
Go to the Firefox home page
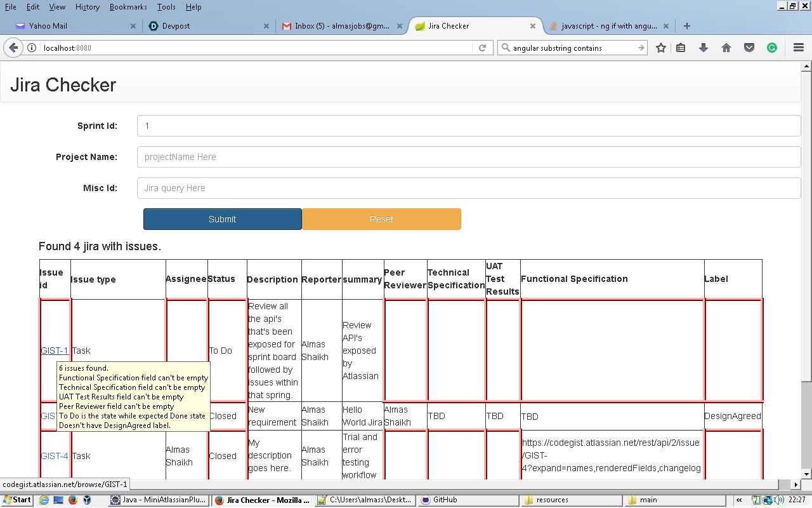point(726,48)
